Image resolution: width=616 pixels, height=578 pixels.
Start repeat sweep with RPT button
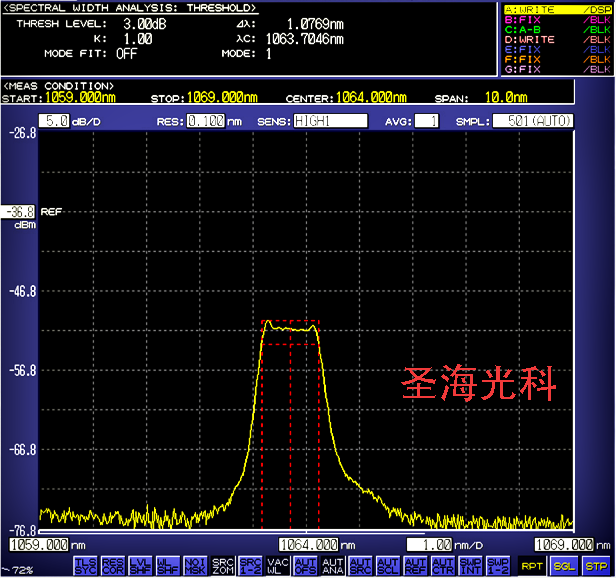point(532,566)
